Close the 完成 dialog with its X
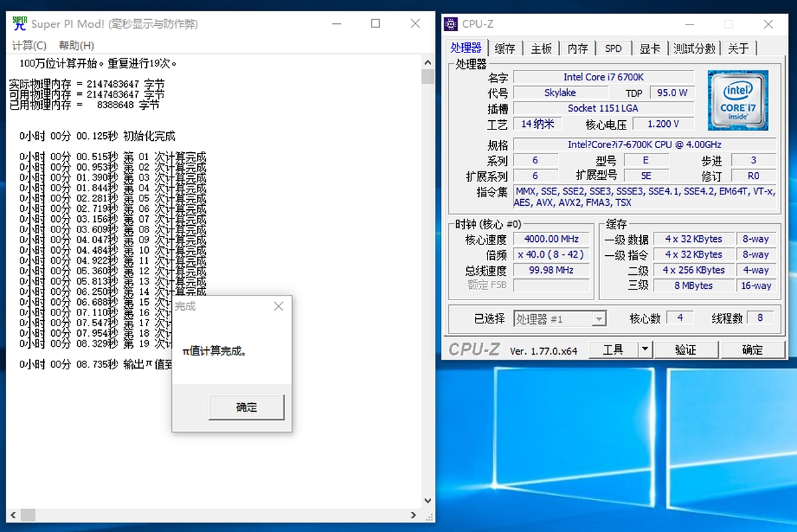Image resolution: width=797 pixels, height=532 pixels. coord(278,306)
